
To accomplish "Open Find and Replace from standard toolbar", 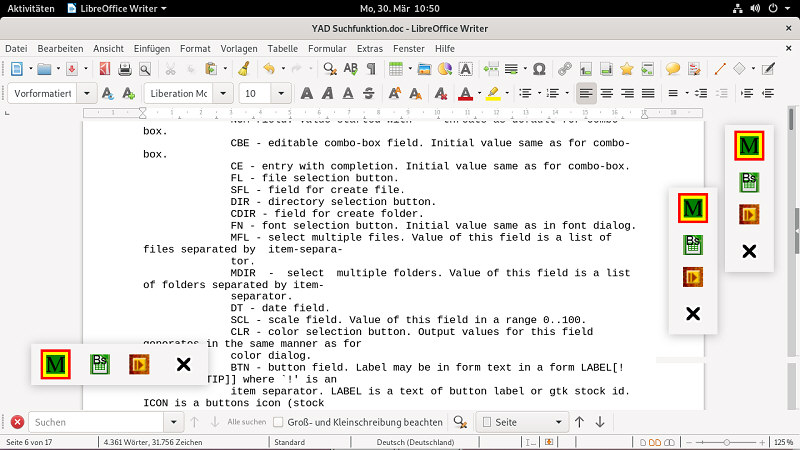I will point(330,69).
